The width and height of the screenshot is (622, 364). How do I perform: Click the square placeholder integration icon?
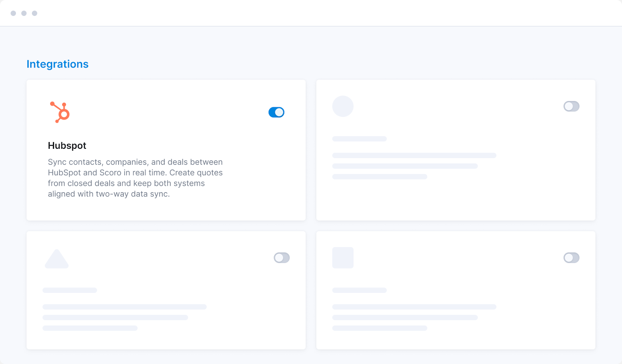[343, 258]
